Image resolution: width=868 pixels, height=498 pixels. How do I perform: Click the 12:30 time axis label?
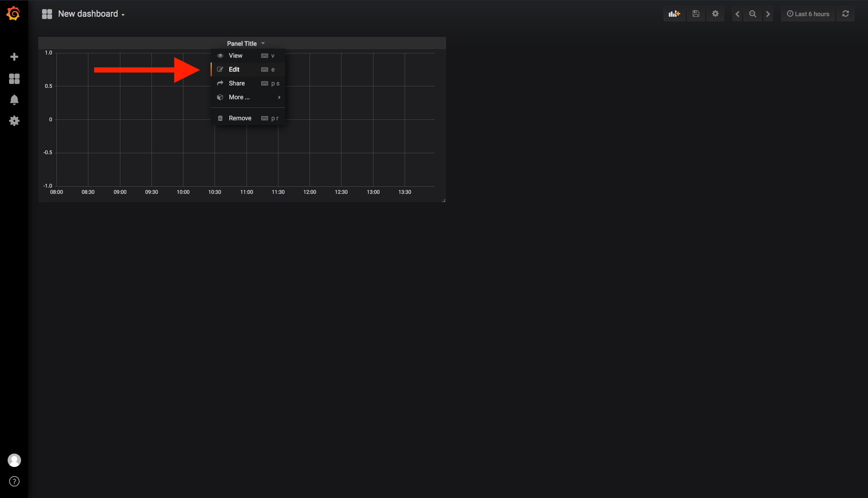[341, 192]
